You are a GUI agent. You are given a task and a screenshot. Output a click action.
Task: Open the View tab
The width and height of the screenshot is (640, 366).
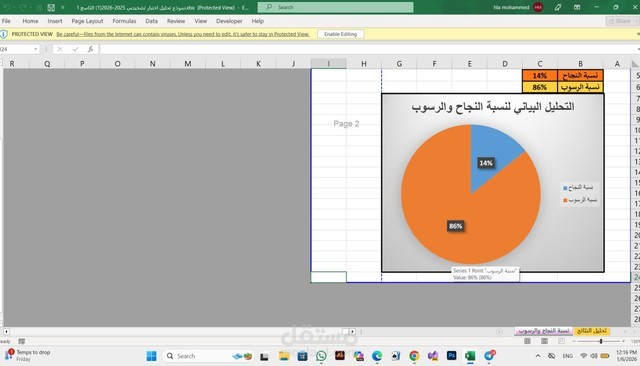point(200,21)
